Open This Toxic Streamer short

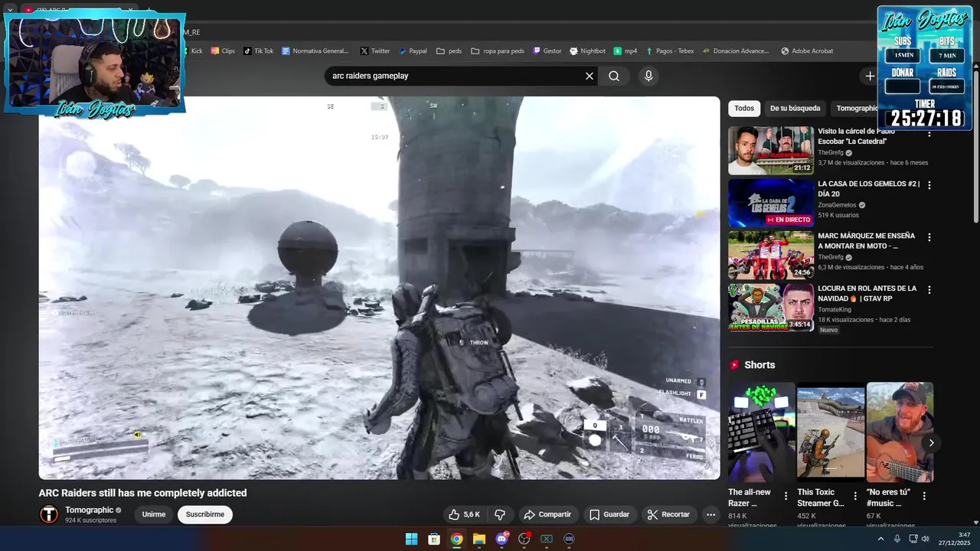coord(831,432)
